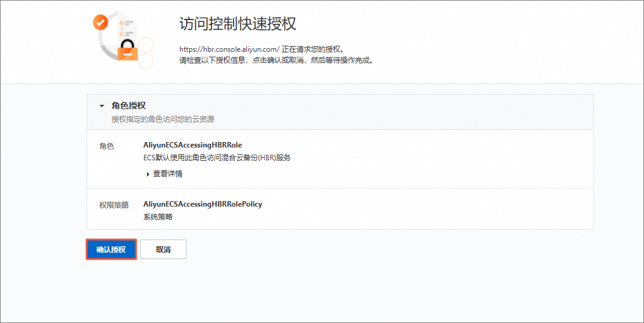Click the 请检查以下授权信息 instruction line
The width and height of the screenshot is (644, 323).
pyautogui.click(x=276, y=60)
